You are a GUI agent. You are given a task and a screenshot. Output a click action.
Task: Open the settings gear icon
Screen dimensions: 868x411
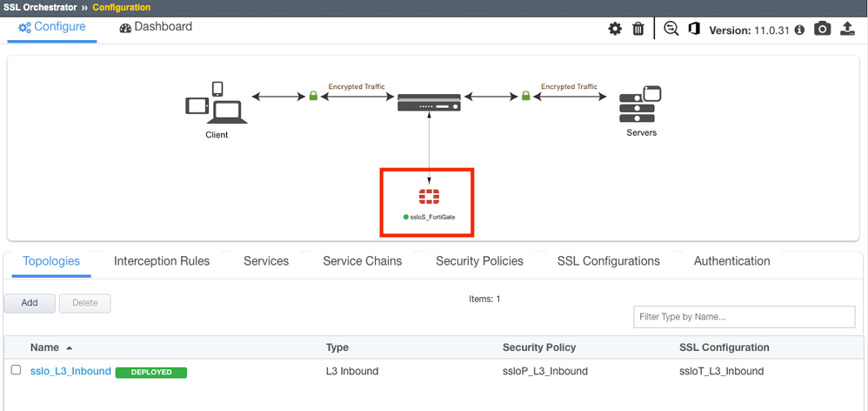615,29
